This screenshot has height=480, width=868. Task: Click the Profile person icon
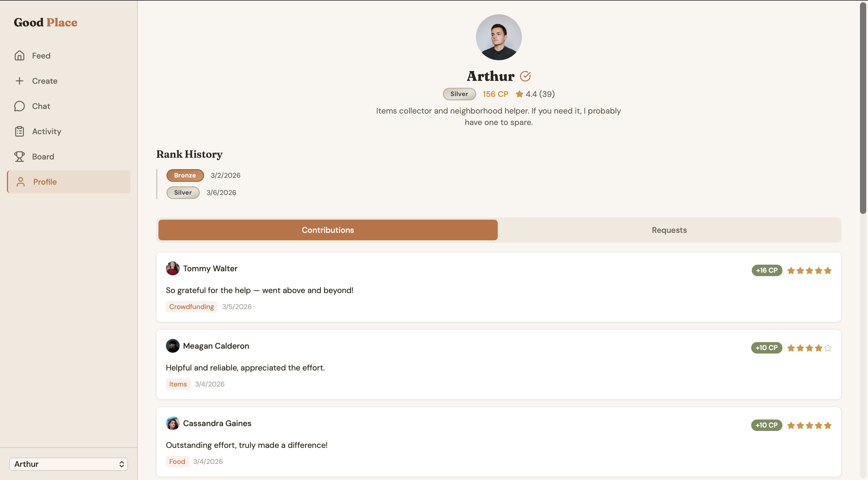tap(21, 182)
